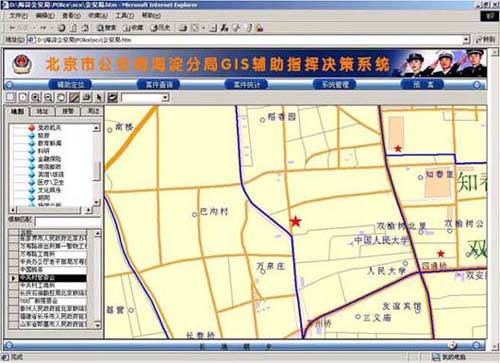Open the map toolbar combo box dropdown
Image resolution: width=500 pixels, height=363 pixels.
[x=165, y=98]
